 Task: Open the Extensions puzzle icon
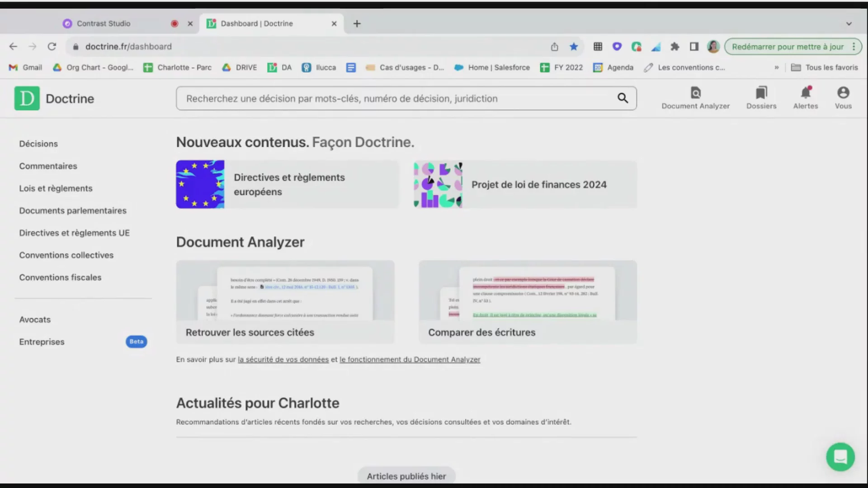675,47
